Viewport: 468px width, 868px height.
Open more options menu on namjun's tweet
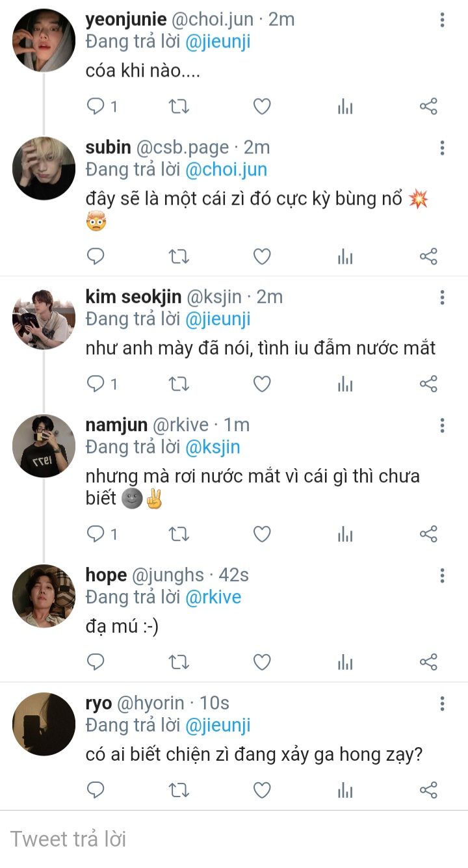pos(442,425)
